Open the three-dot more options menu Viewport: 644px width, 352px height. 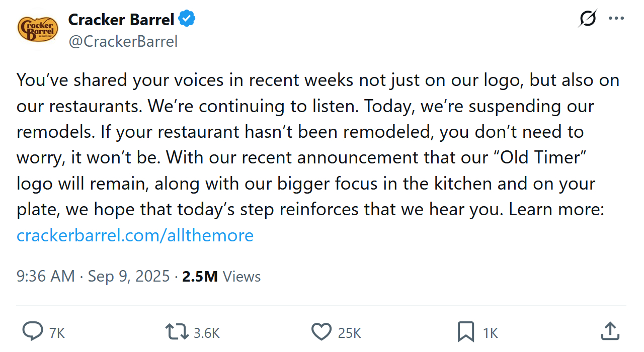click(616, 19)
